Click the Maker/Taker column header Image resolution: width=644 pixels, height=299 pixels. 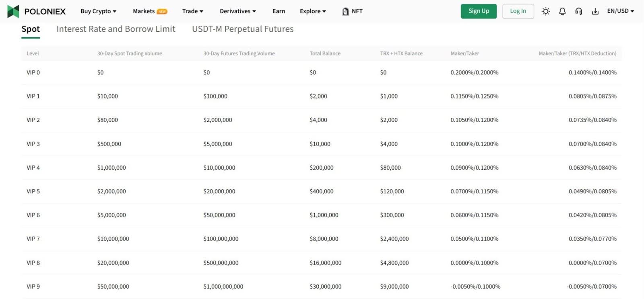(x=465, y=53)
